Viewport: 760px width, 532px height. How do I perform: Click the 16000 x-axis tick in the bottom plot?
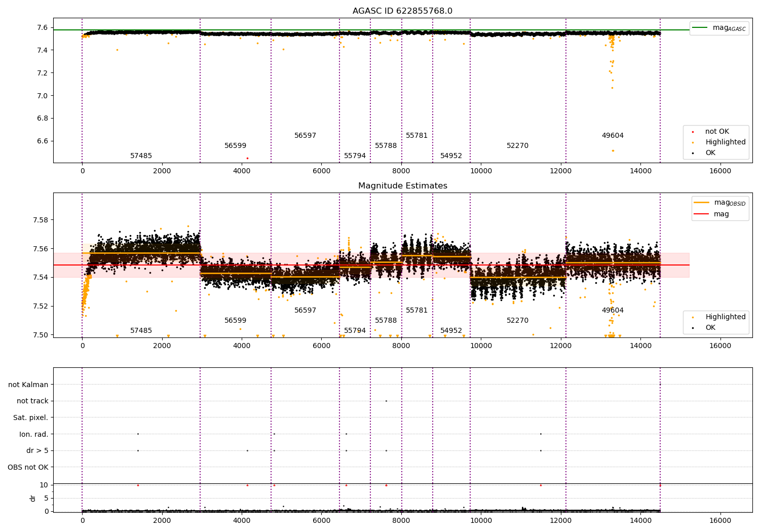tap(720, 520)
